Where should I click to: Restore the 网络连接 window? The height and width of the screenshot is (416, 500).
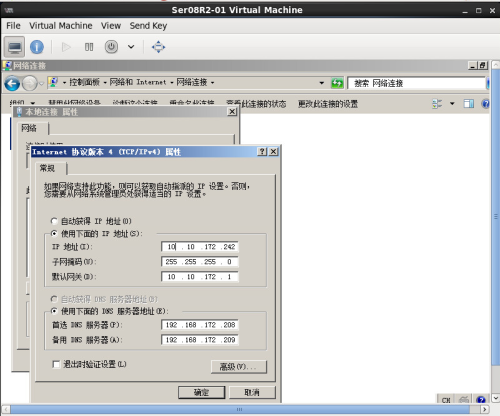tap(483, 66)
